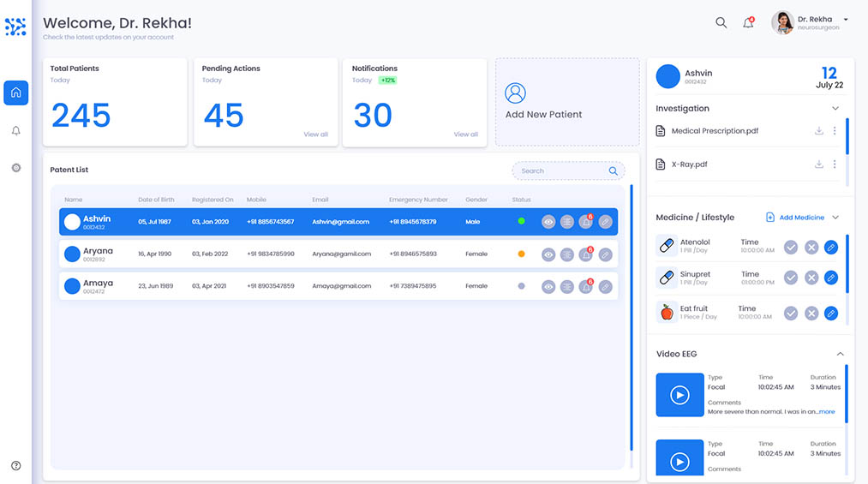
Task: Click View all under Pending Actions
Action: point(315,134)
